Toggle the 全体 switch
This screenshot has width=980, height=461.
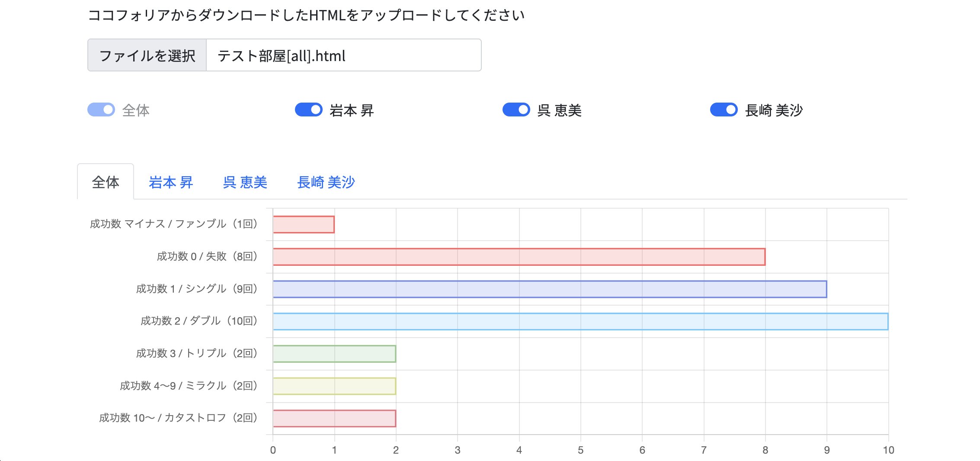point(101,110)
